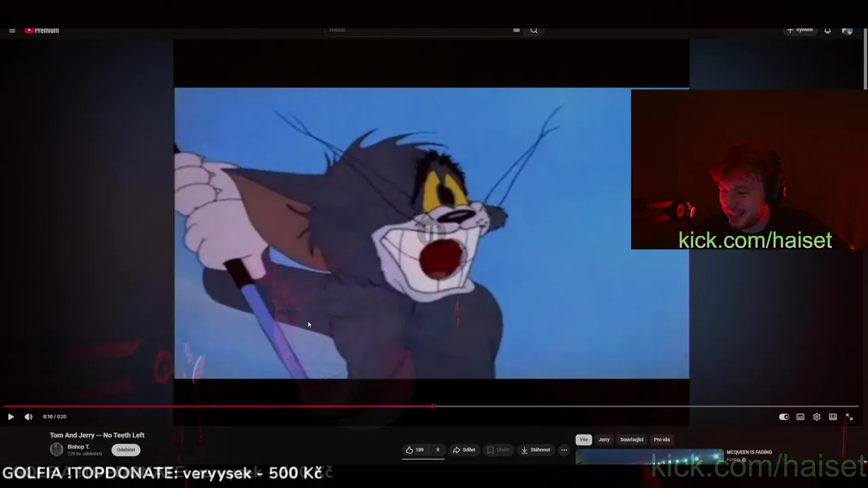This screenshot has width=868, height=488.
Task: Open the account avatar menu
Action: coord(847,30)
